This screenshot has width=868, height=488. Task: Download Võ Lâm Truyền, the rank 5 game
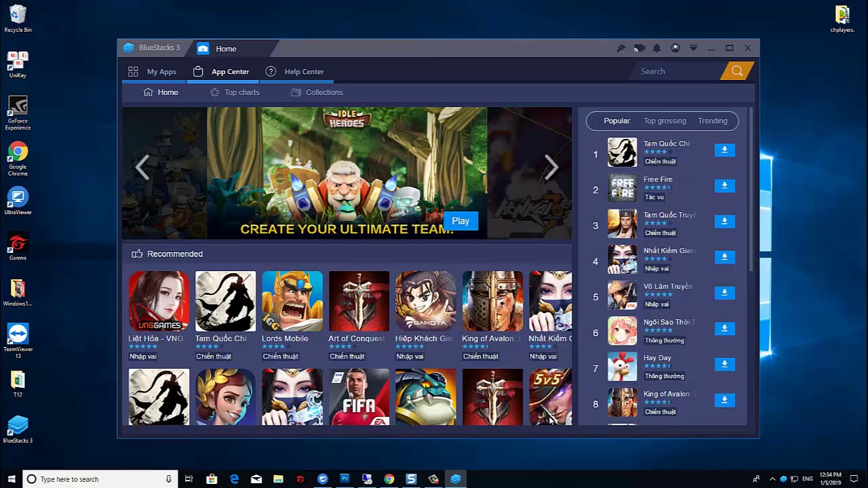724,292
